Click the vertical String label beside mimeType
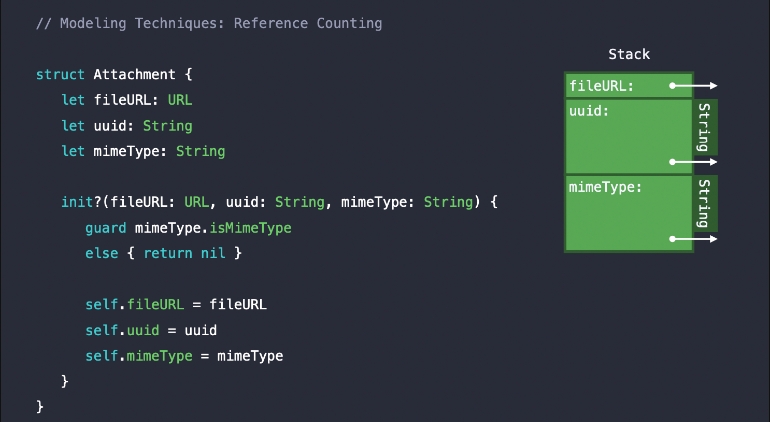Viewport: 770px width, 422px height. click(x=704, y=203)
